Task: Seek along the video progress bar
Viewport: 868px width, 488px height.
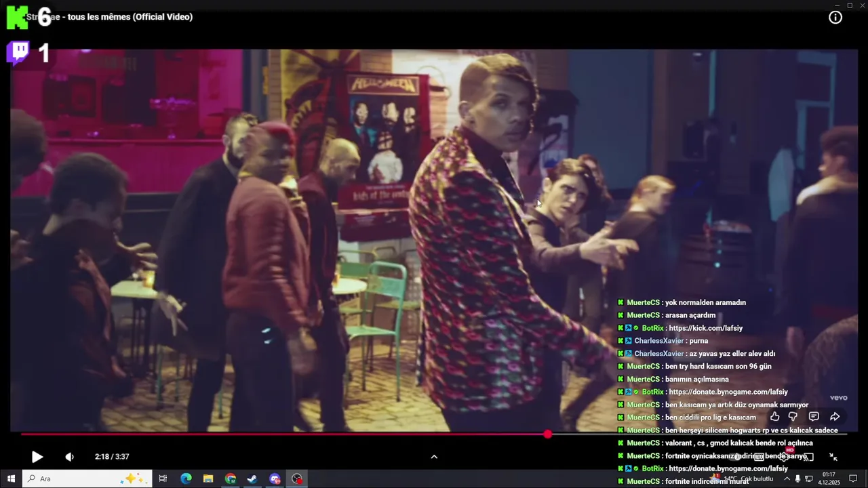Action: click(434, 434)
